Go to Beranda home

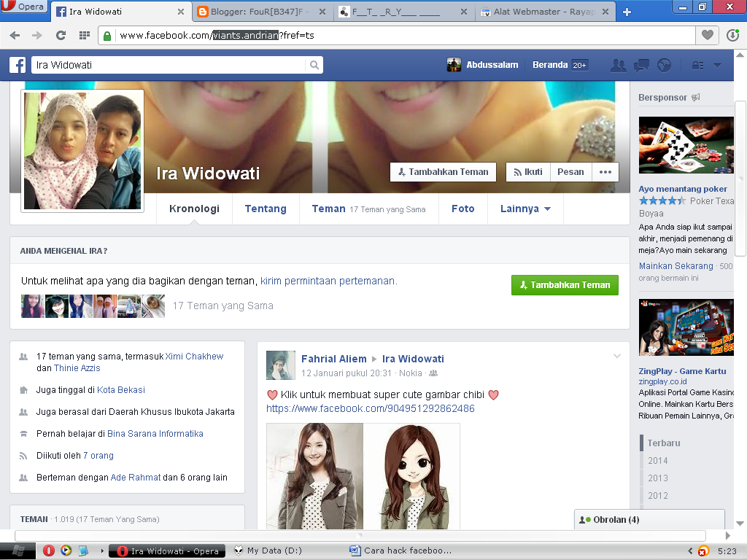pyautogui.click(x=550, y=65)
